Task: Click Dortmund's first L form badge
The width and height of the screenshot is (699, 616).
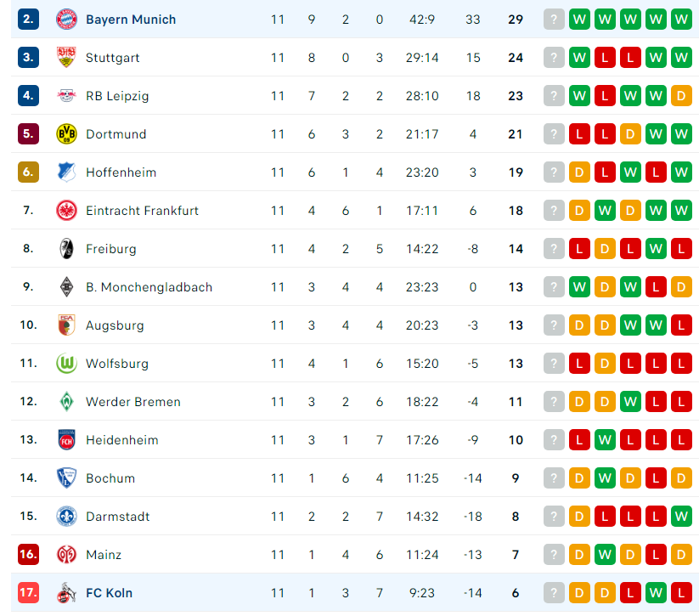Action: pyautogui.click(x=579, y=133)
